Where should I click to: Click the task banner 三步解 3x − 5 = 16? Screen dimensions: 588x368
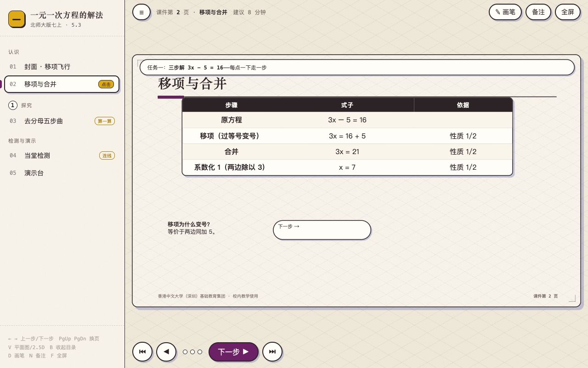357,67
